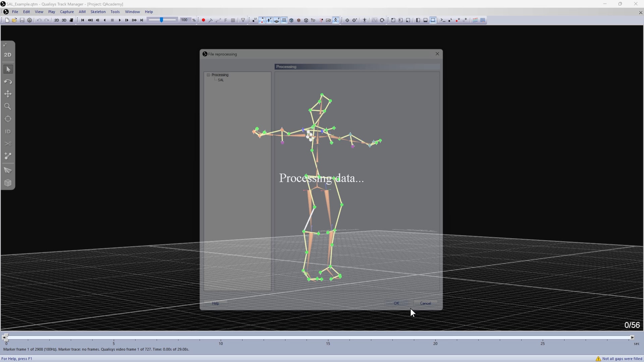Click the red Capture record button
The width and height of the screenshot is (644, 362).
[x=203, y=20]
